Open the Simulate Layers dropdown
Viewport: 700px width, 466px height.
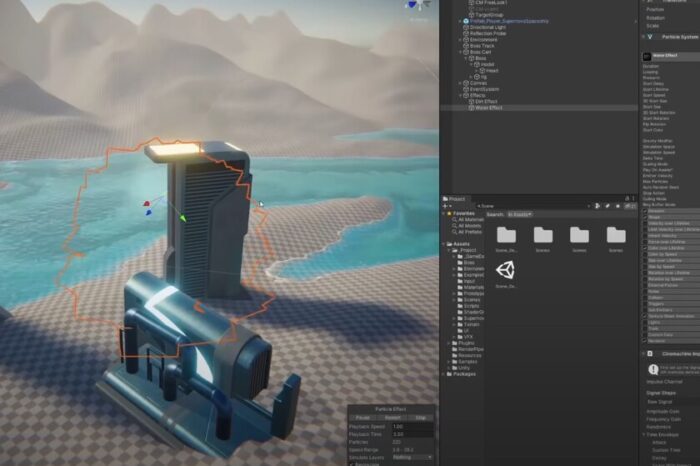412,458
